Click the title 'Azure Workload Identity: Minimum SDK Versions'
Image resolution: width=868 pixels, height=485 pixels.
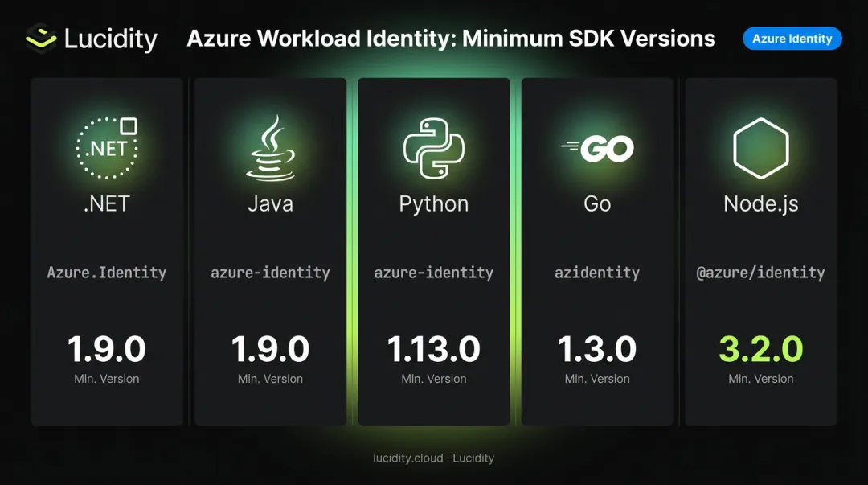451,39
